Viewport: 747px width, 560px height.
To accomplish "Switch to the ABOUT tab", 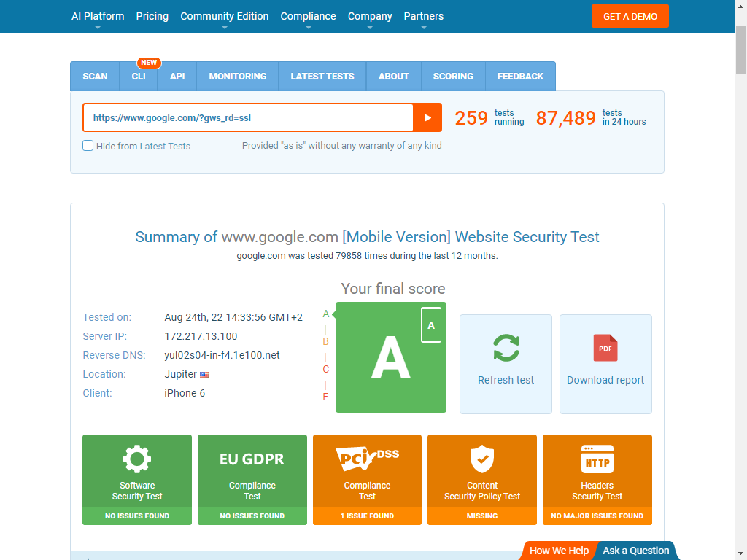I will pos(393,76).
